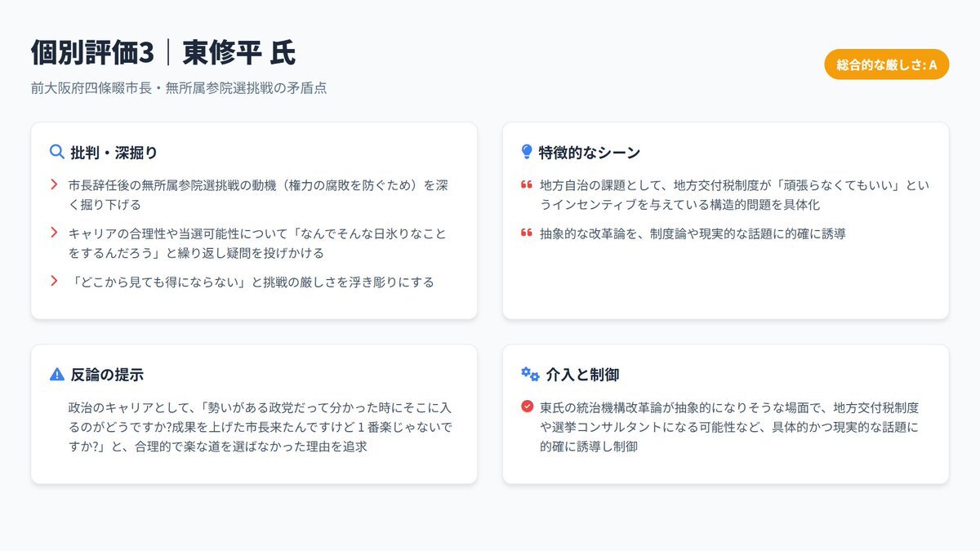Click the quote icon before 抽象的な改革論
Screen dimensions: 980x551
coord(527,233)
